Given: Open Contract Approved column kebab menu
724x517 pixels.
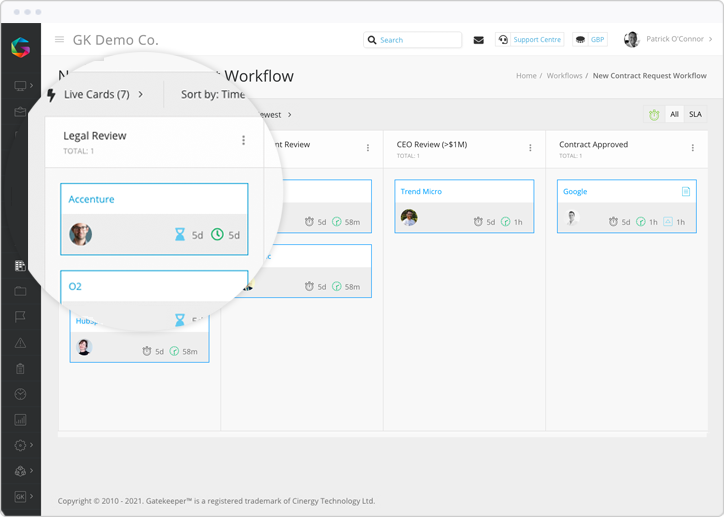Looking at the screenshot, I should click(693, 148).
